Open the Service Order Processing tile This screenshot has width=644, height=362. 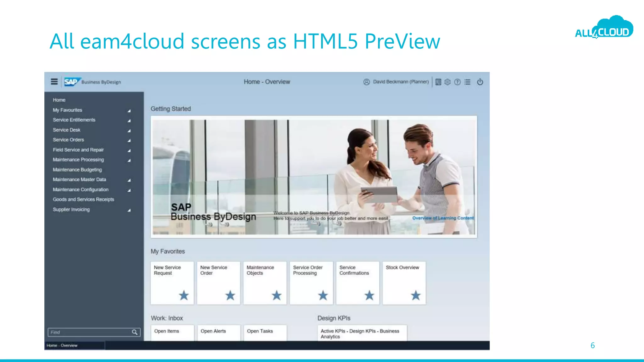point(311,283)
